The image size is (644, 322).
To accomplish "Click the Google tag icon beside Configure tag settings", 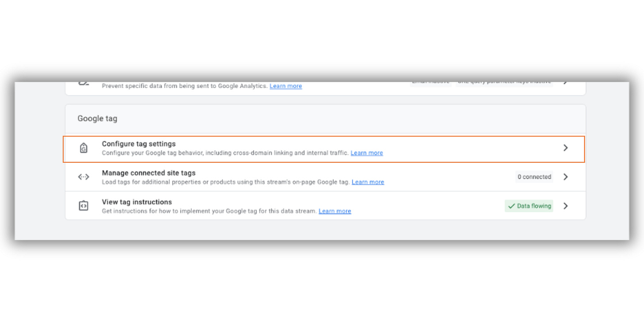I will [84, 148].
